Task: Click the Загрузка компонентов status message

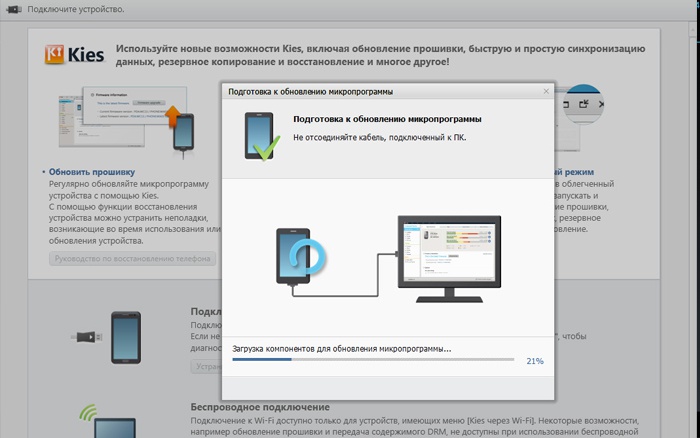Action: coord(342,349)
